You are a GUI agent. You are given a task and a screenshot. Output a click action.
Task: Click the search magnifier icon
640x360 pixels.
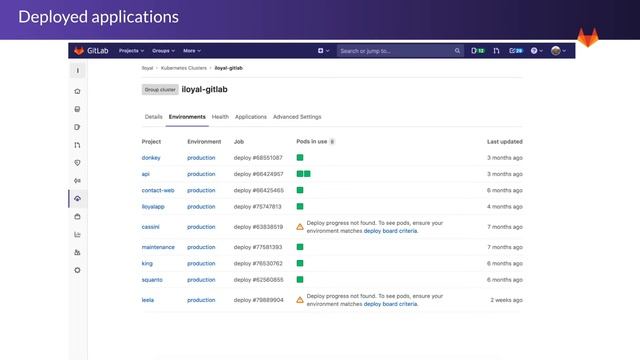pos(457,51)
